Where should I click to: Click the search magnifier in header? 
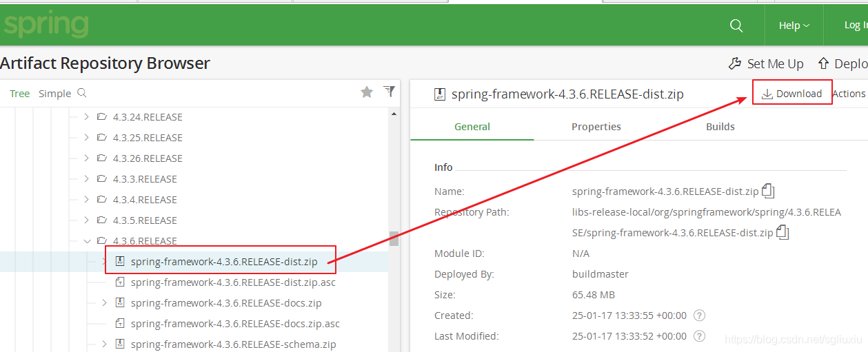(x=736, y=25)
